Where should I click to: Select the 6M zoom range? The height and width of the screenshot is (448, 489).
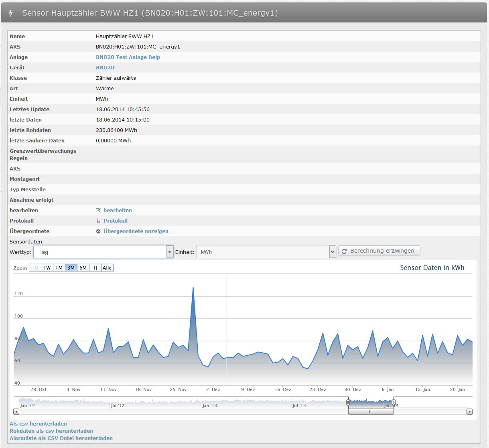pos(83,268)
